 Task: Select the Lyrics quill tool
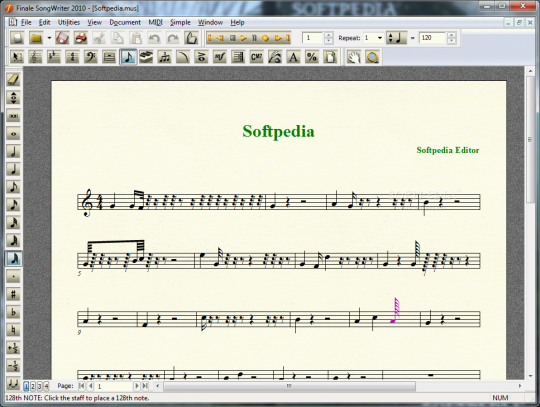tap(275, 57)
